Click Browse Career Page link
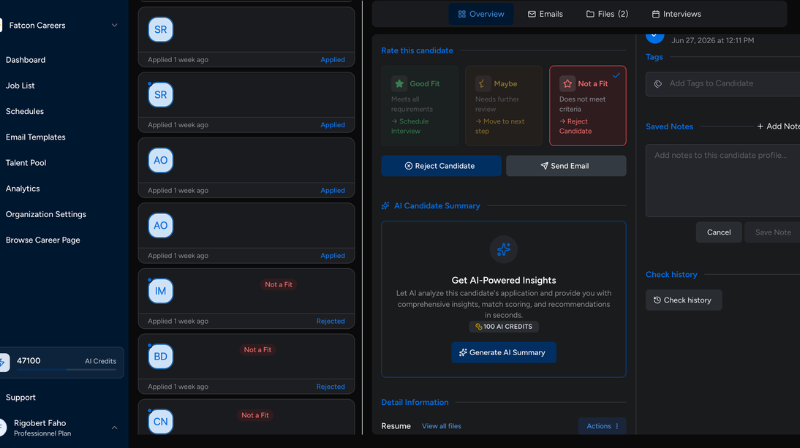800x448 pixels. [43, 240]
